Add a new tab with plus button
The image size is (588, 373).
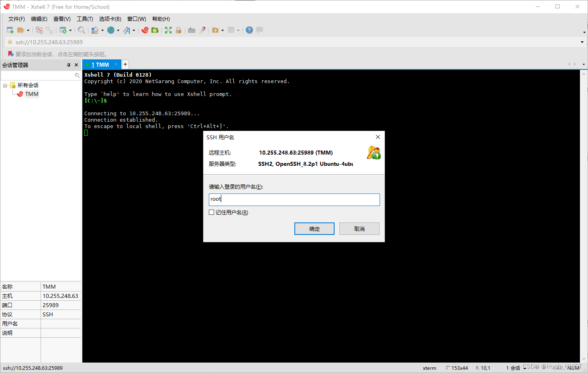(x=125, y=64)
